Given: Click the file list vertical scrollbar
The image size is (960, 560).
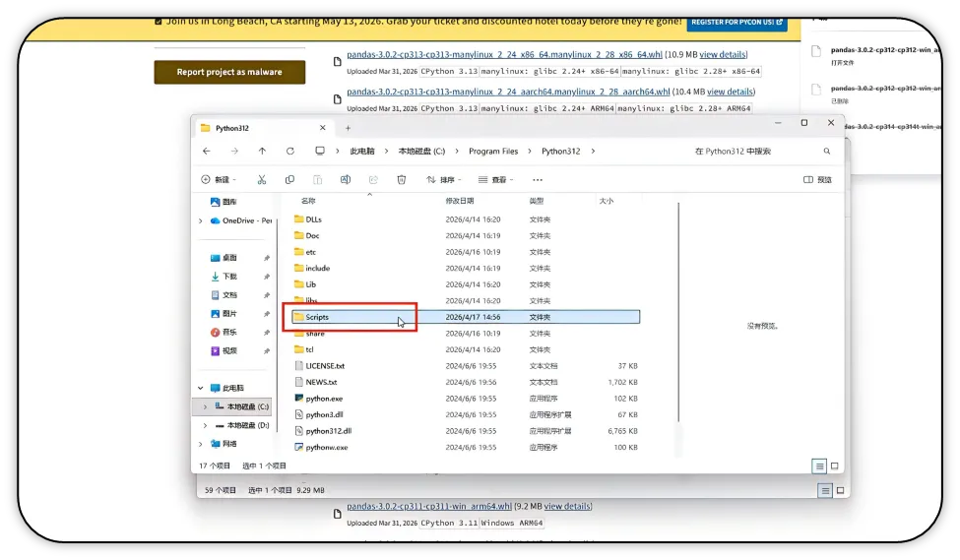Looking at the screenshot, I should (x=678, y=312).
